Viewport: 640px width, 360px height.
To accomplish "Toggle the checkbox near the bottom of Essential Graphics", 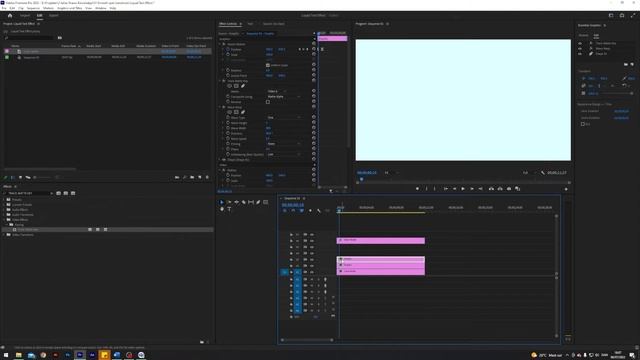I will click(583, 124).
